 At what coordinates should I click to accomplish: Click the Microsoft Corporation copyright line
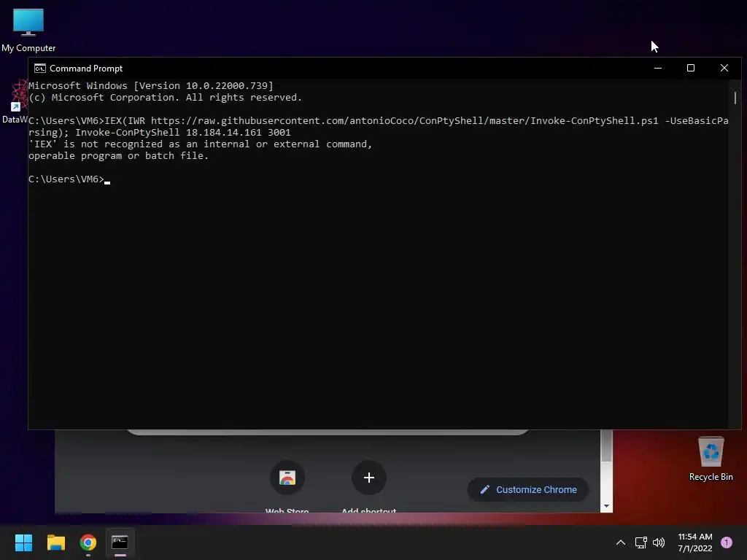tap(166, 97)
